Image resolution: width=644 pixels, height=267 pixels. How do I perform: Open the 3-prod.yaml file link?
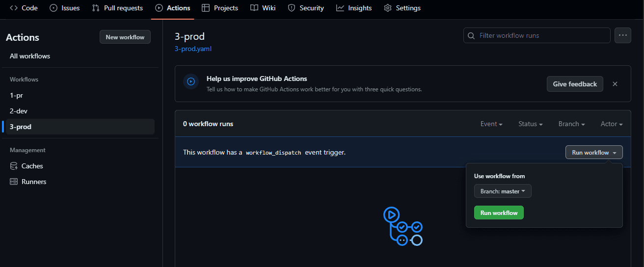193,49
